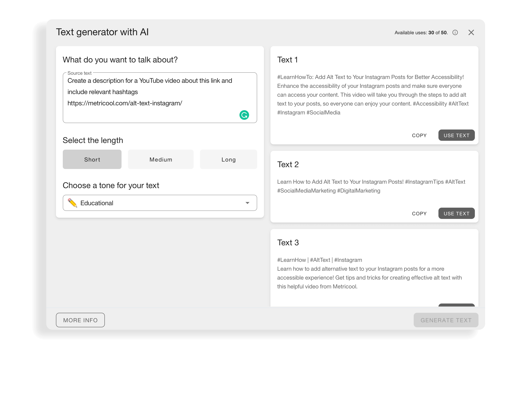Click the 'Text generator with AI' title
The width and height of the screenshot is (532, 403).
pos(102,32)
